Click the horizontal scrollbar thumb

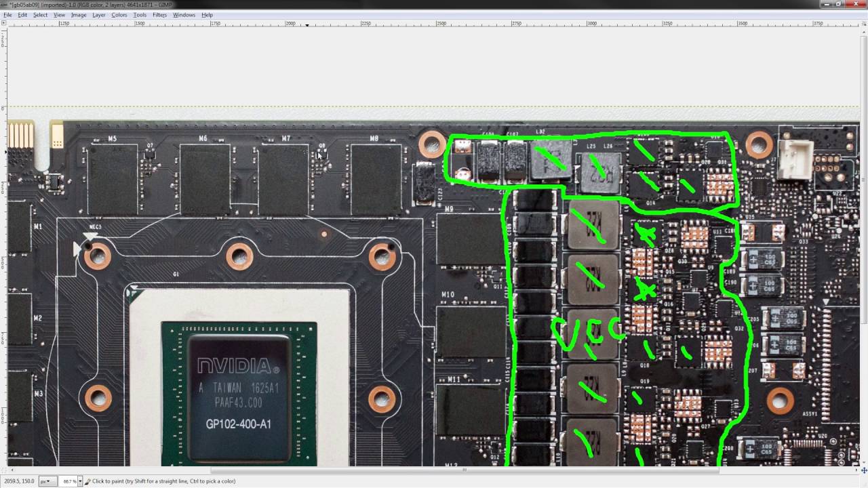[464, 470]
